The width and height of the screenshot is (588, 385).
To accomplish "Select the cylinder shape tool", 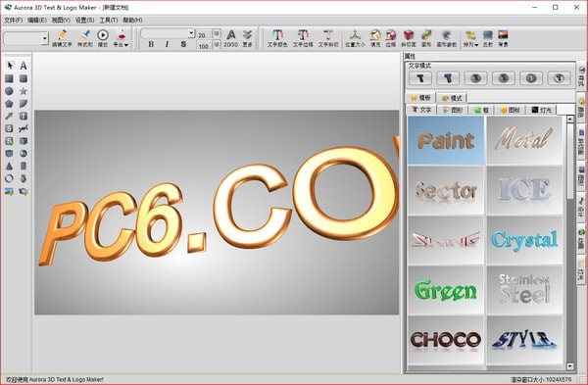I will click(24, 167).
